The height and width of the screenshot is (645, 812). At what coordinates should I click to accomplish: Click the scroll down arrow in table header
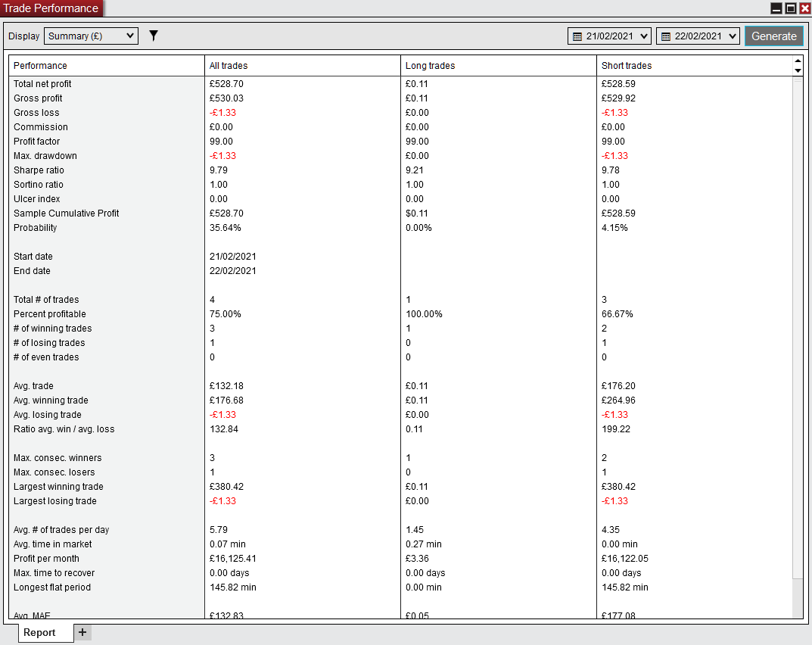pyautogui.click(x=797, y=70)
